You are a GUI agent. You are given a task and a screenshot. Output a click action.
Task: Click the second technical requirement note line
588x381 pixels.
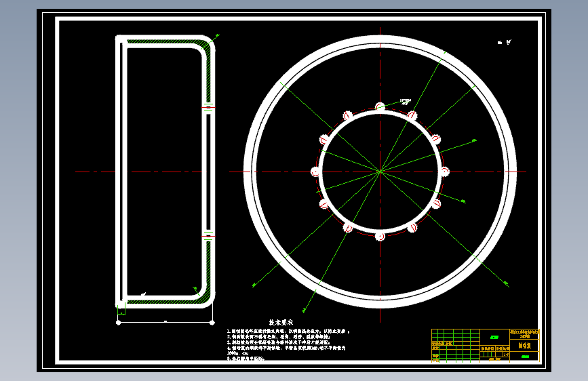click(x=279, y=337)
